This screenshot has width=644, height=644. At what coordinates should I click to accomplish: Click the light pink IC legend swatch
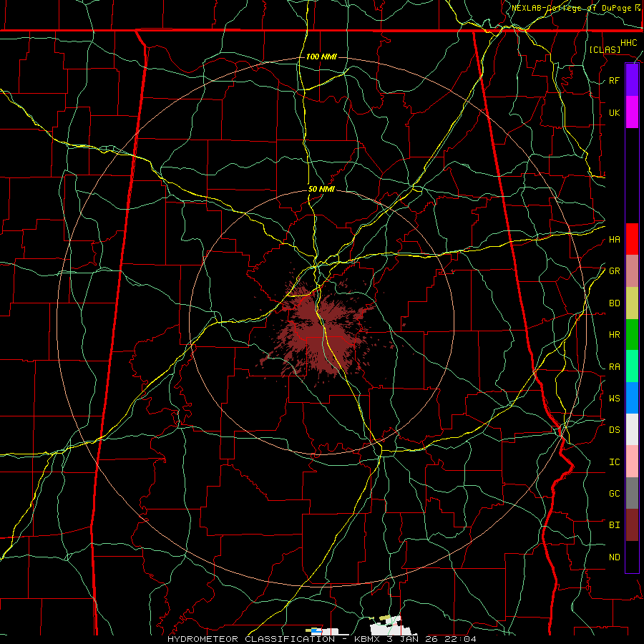(x=632, y=462)
